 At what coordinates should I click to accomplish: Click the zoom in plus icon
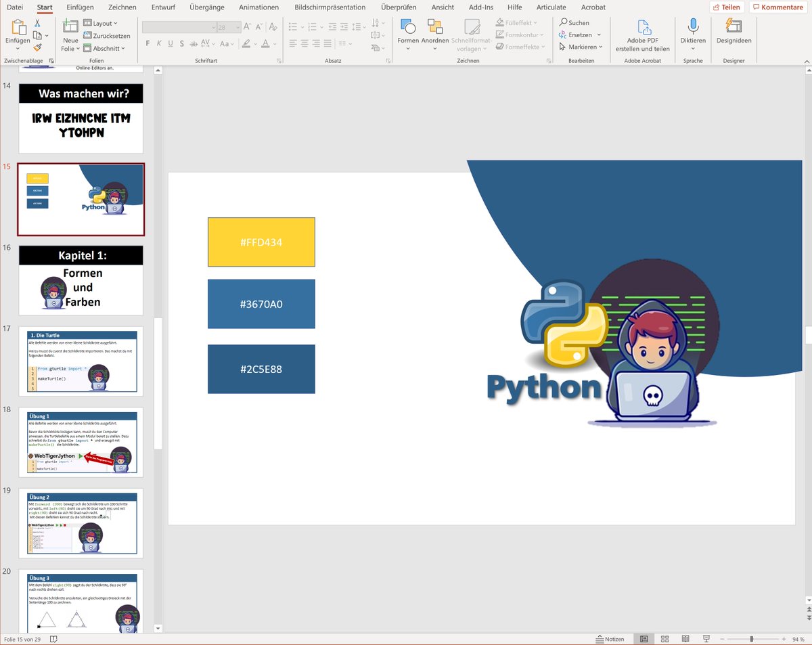782,639
